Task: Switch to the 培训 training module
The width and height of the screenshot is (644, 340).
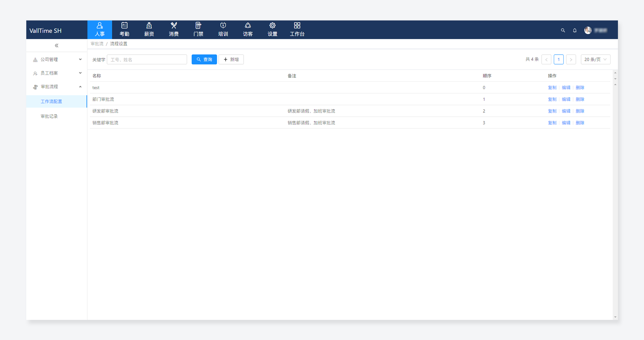Action: [x=223, y=30]
